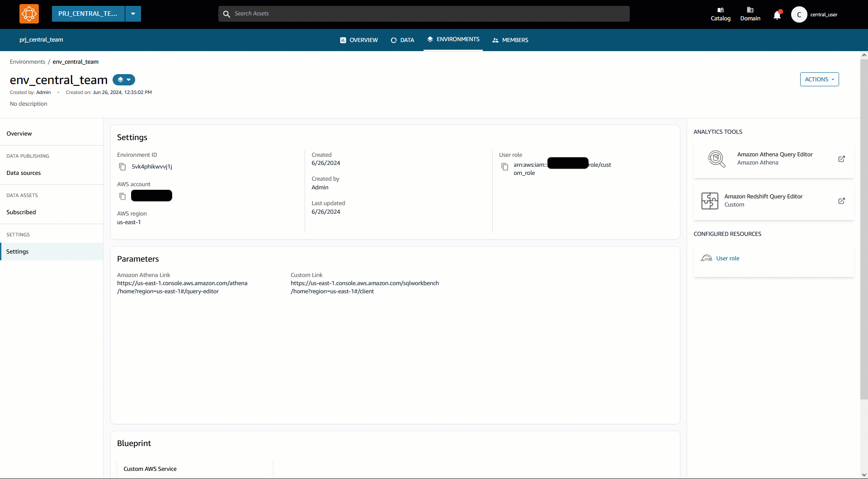868x479 pixels.
Task: Click the User role configured resource link
Action: click(x=728, y=258)
